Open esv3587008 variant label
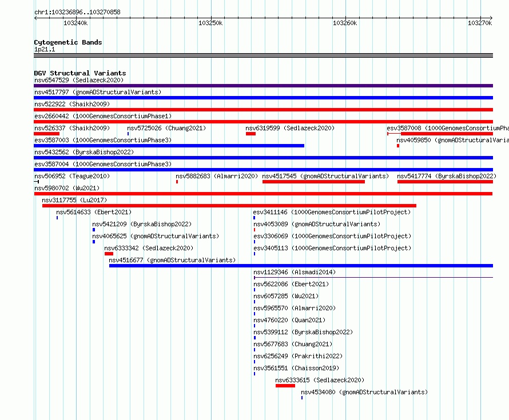 tap(448, 128)
